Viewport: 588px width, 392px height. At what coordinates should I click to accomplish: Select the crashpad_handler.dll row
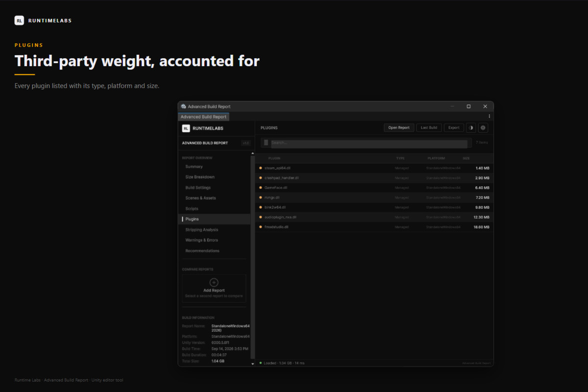coord(374,178)
